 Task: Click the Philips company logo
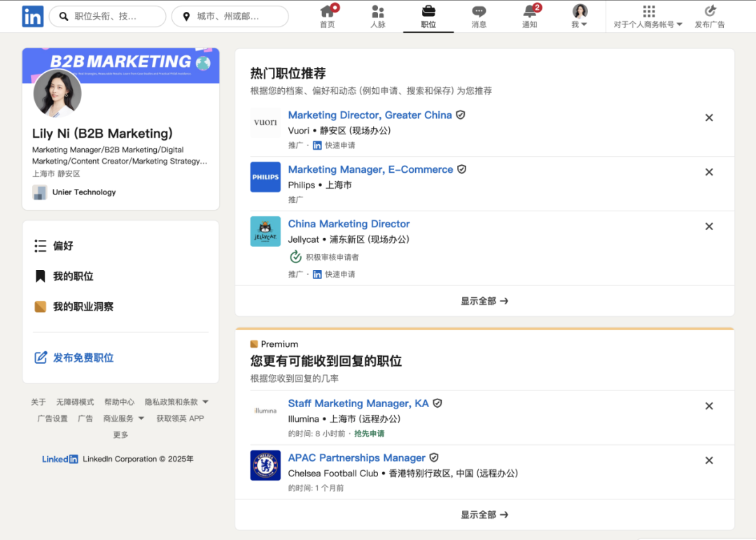coord(265,177)
